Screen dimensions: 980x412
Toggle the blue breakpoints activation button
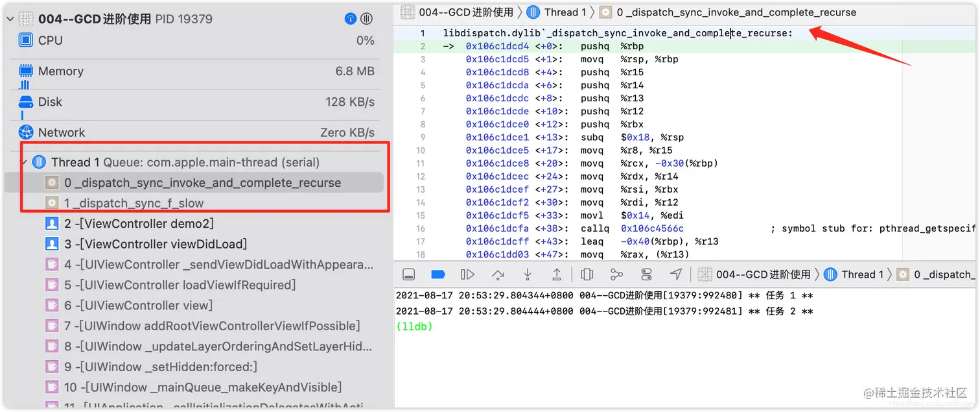tap(438, 274)
